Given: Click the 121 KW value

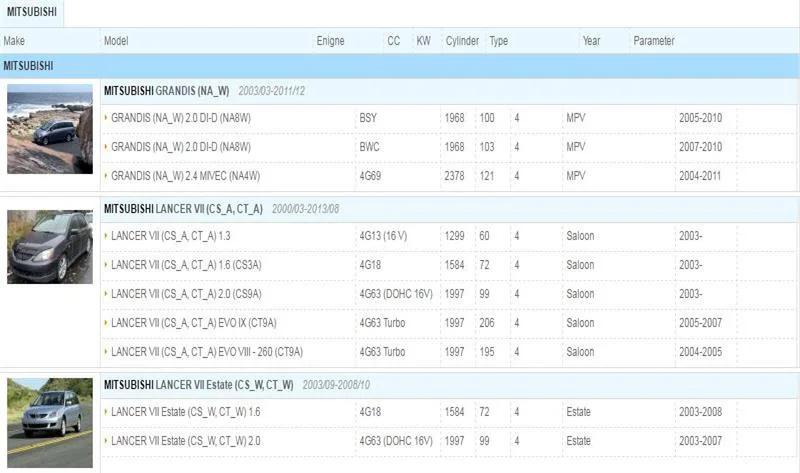Looking at the screenshot, I should 487,176.
